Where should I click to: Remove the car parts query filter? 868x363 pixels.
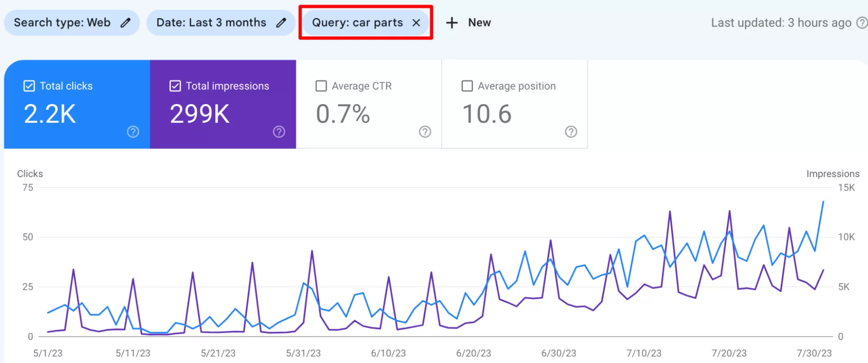[x=416, y=23]
